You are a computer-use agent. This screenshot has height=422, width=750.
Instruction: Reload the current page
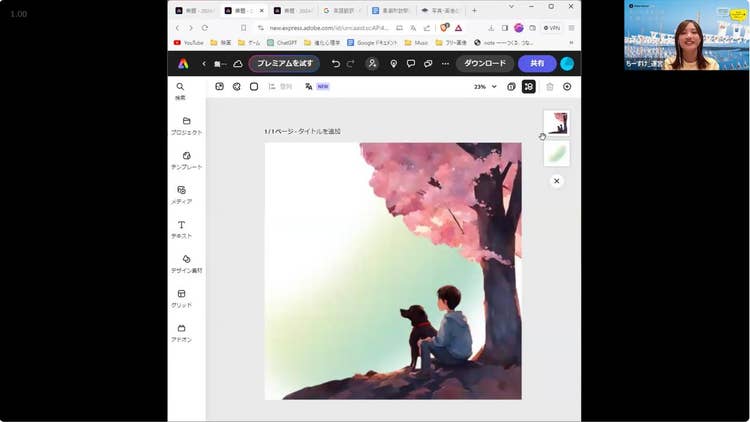tap(204, 28)
